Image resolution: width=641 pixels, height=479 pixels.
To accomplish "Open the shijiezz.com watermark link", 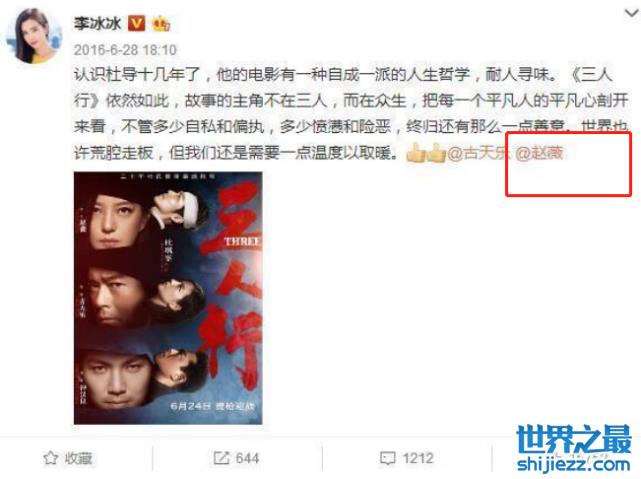I will (573, 464).
